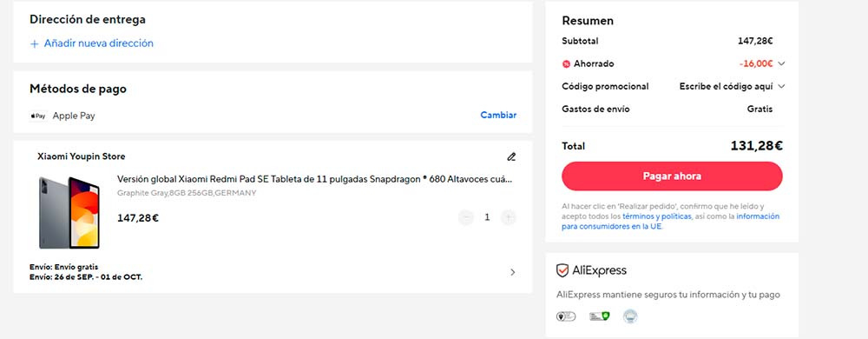Image resolution: width=868 pixels, height=339 pixels.
Task: Click the plus icon beside Añadir nueva dirección
Action: pos(35,43)
